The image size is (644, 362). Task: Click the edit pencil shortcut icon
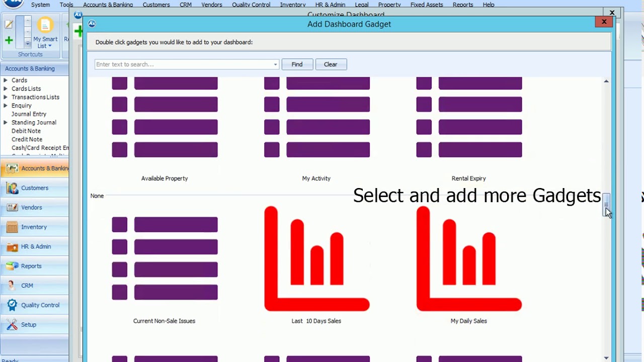click(x=9, y=24)
